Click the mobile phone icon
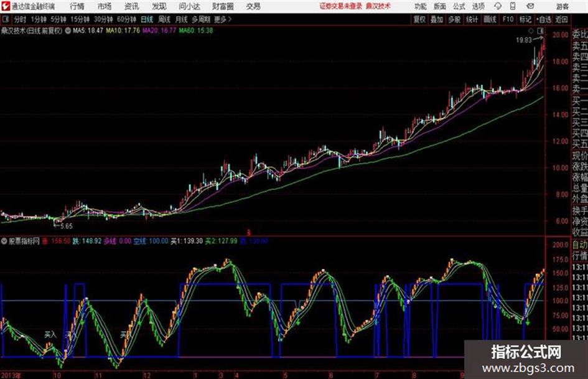The height and width of the screenshot is (379, 588). [513, 6]
